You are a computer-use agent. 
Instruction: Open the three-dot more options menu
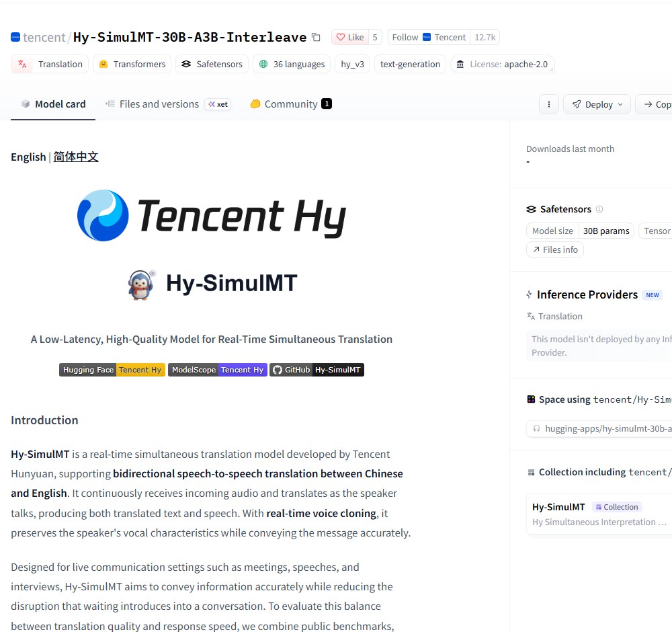pos(548,104)
